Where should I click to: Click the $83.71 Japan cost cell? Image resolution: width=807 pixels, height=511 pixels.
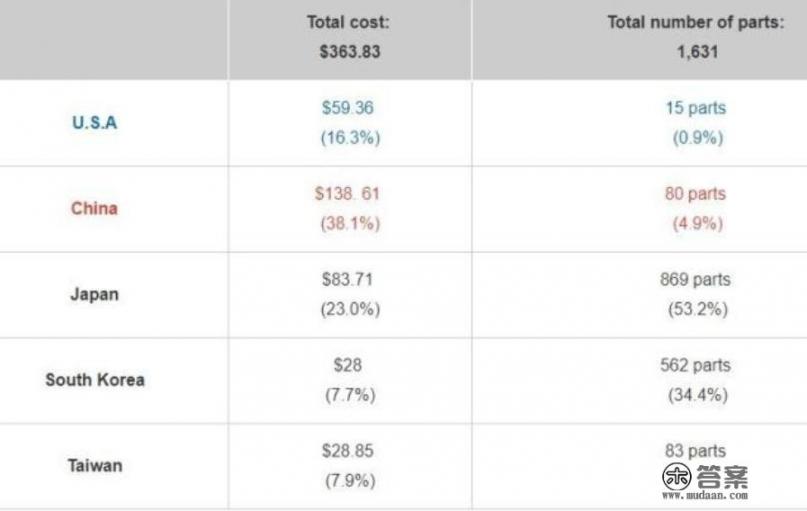(349, 294)
